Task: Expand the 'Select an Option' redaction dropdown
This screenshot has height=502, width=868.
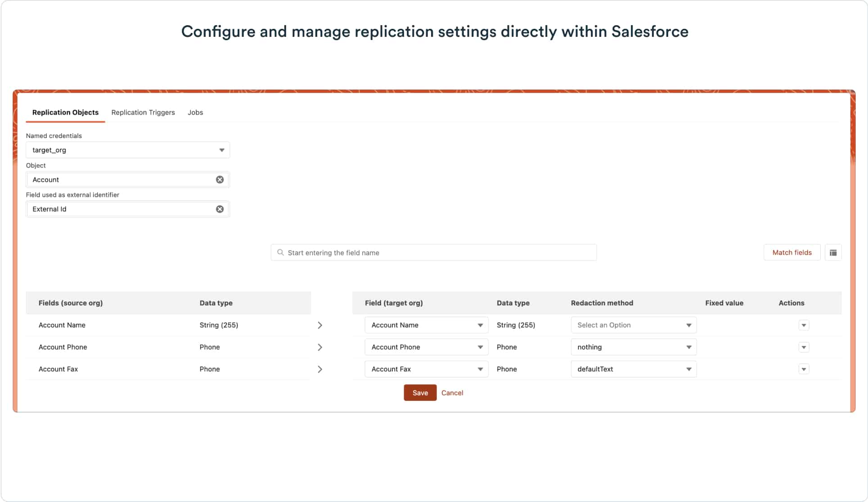Action: point(633,325)
